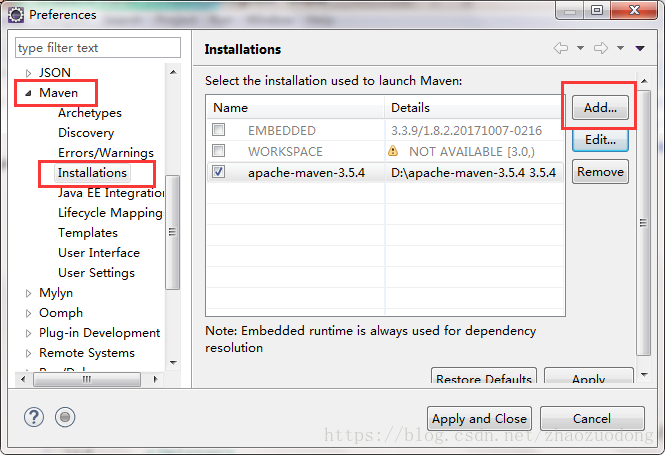The image size is (665, 455).
Task: Click the Preferences window gear icon
Action: (x=16, y=15)
